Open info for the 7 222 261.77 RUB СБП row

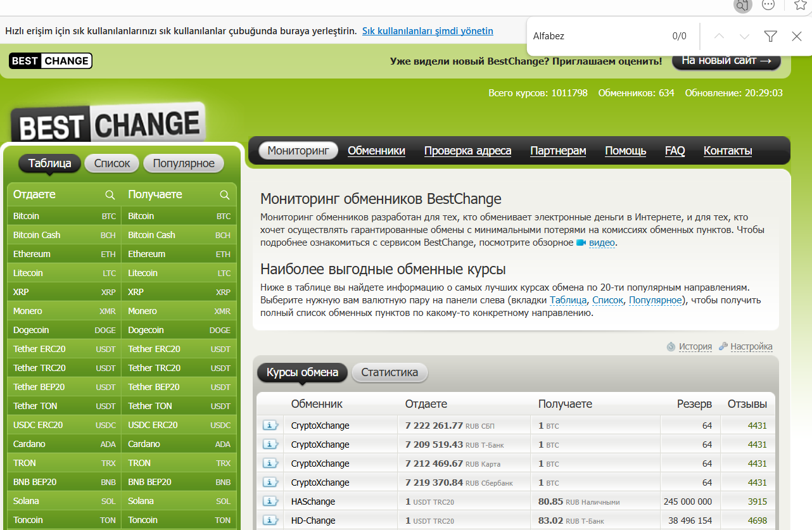270,426
